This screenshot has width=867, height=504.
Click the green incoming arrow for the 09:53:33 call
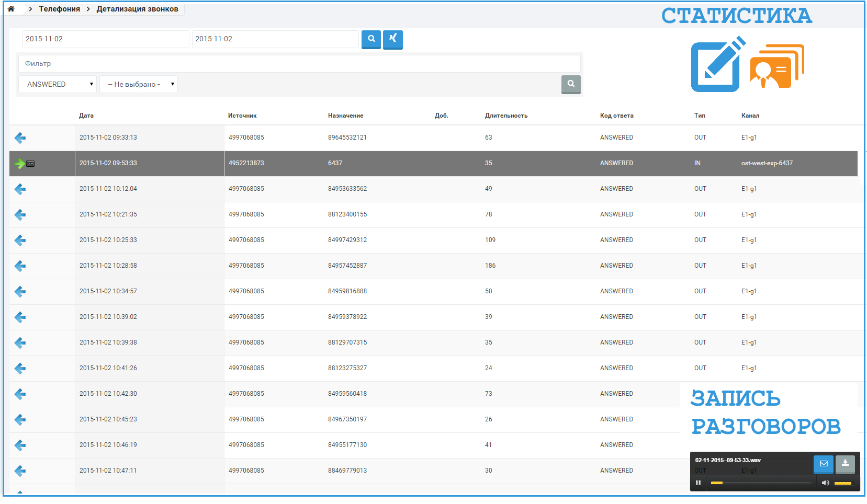19,164
